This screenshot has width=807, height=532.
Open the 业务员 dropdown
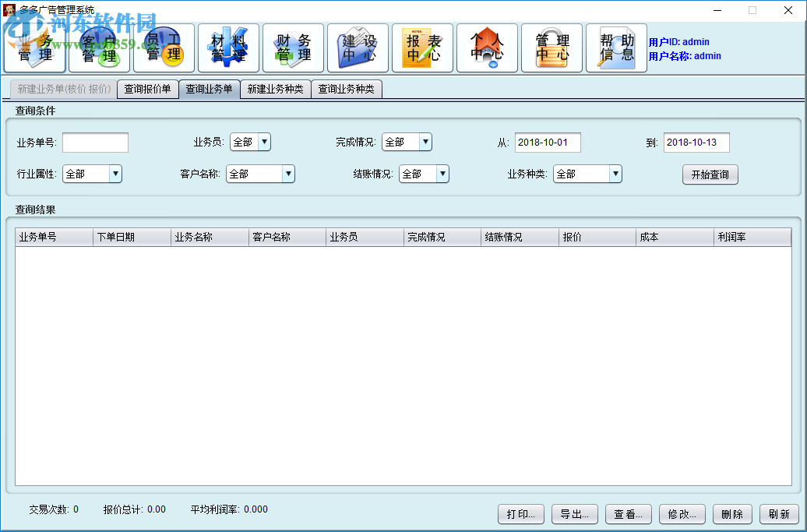(x=263, y=142)
